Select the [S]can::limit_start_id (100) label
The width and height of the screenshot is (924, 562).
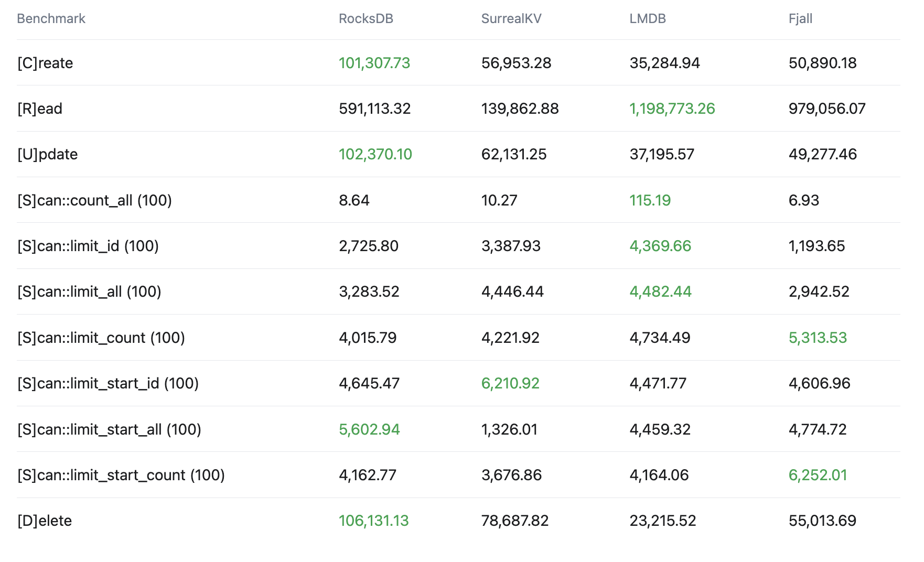click(x=108, y=383)
